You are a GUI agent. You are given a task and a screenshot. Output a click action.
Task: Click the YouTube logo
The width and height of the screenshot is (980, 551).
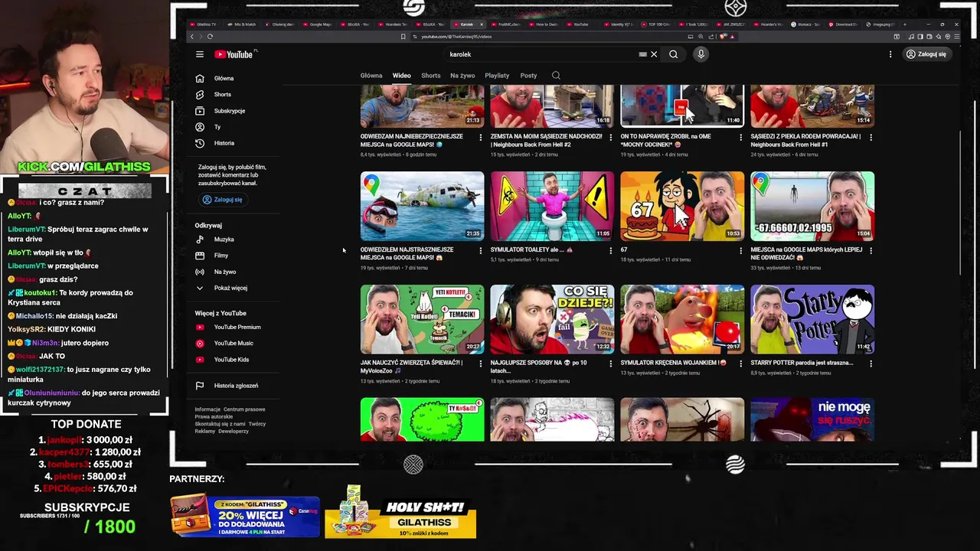coord(235,54)
